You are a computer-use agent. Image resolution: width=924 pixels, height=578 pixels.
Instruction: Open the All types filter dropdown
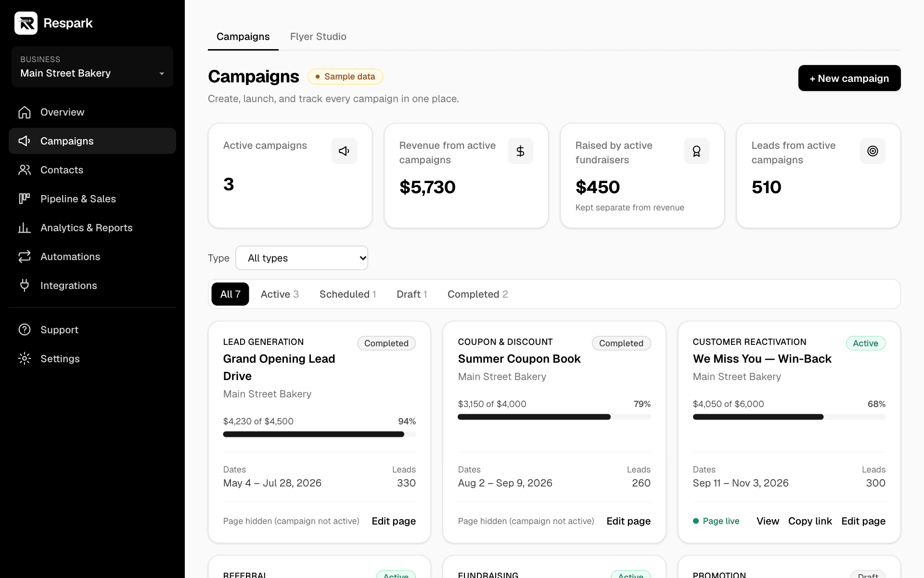pos(302,258)
